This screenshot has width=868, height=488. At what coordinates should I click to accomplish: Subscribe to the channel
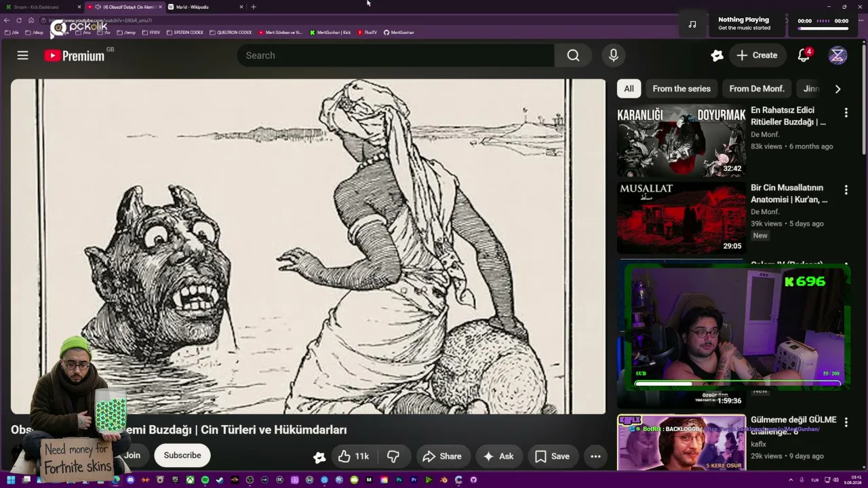pyautogui.click(x=182, y=455)
